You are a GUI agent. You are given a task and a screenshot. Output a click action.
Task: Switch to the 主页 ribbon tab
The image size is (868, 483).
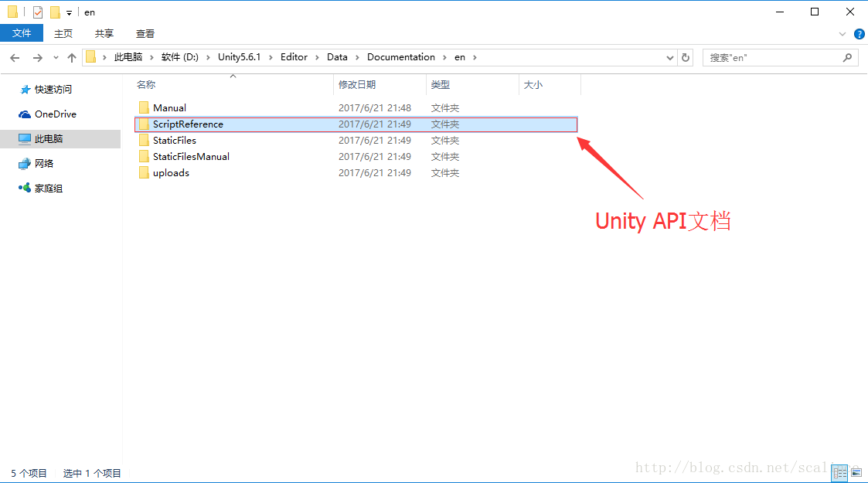(63, 34)
